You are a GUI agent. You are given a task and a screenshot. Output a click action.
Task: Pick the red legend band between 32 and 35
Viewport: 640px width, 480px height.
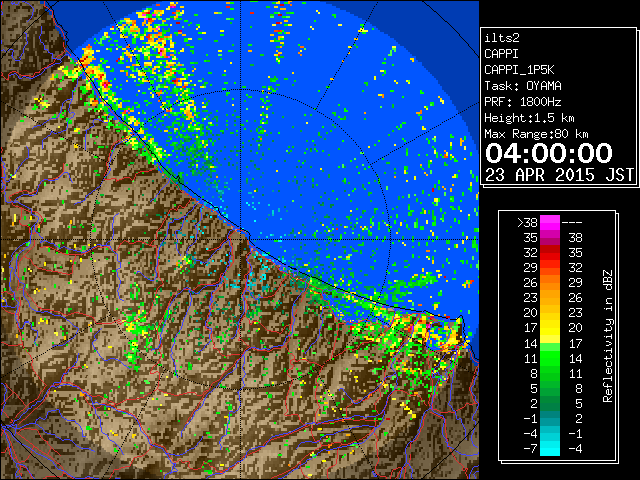click(x=550, y=253)
